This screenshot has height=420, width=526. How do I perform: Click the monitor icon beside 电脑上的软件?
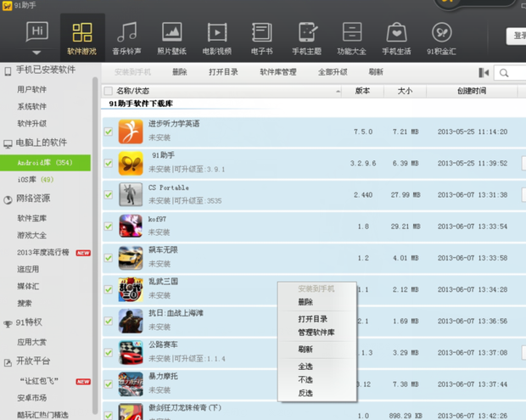tap(8, 144)
